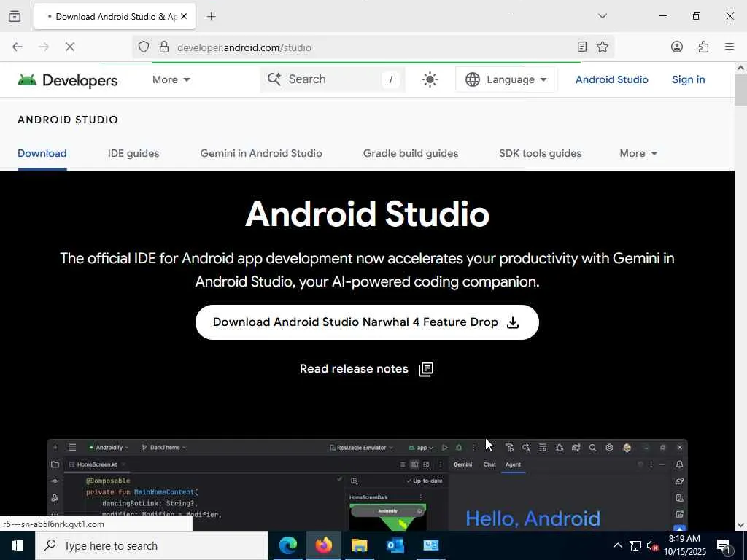Go to Android Developers home logo
The image size is (747, 560).
coord(68,80)
